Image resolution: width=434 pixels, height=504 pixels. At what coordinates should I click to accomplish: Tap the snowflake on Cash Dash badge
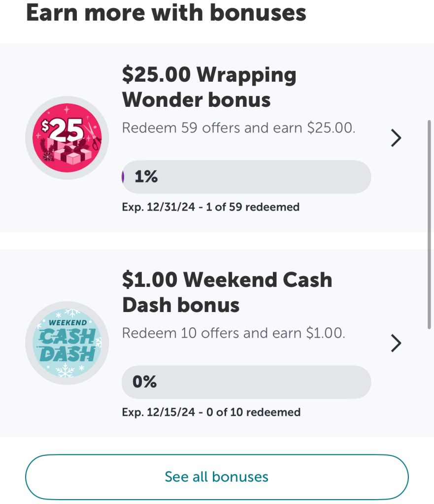[x=67, y=370]
